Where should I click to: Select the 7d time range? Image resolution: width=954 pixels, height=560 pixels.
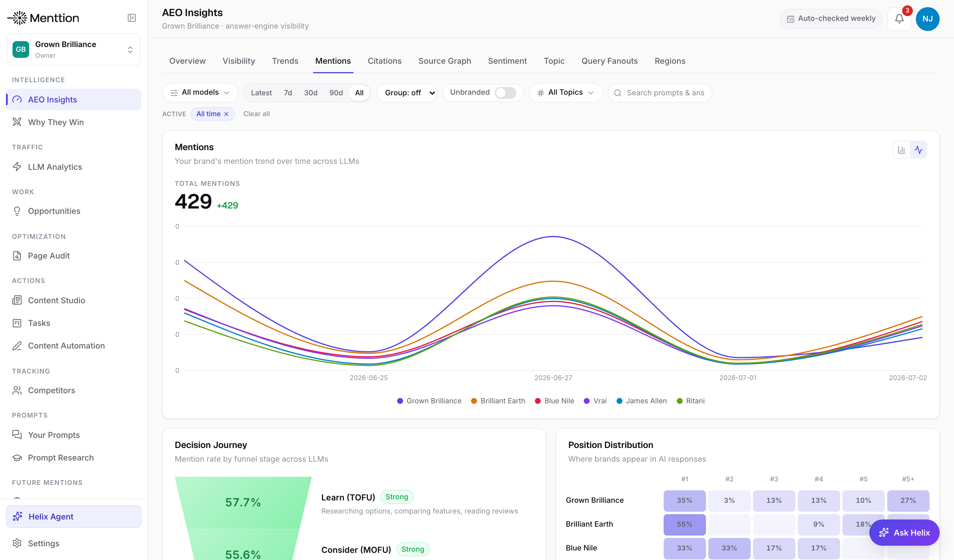click(288, 93)
